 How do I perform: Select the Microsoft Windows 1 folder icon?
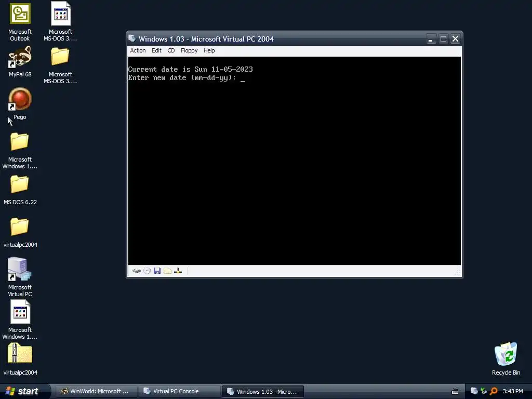click(x=20, y=150)
